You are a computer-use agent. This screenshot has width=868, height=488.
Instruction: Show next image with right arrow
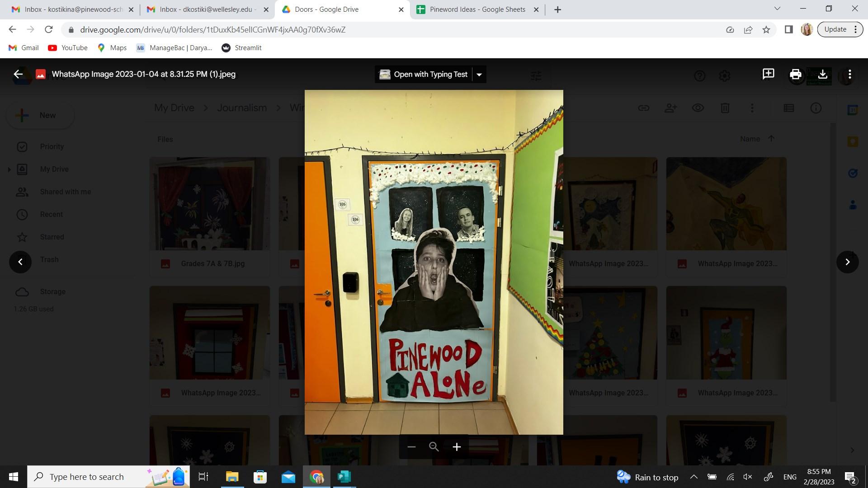847,262
